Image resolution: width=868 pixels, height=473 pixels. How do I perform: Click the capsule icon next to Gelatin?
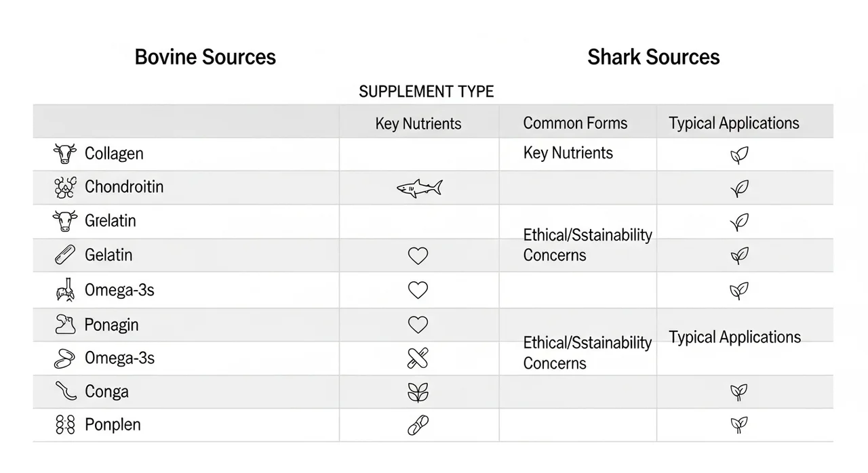click(x=65, y=255)
